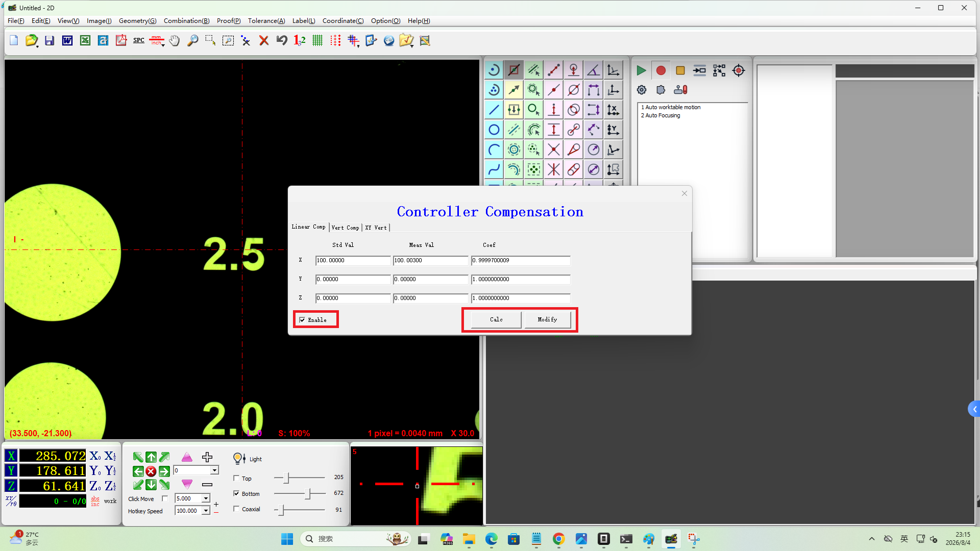This screenshot has width=980, height=551.
Task: Enable the Top light checkbox
Action: (x=236, y=478)
